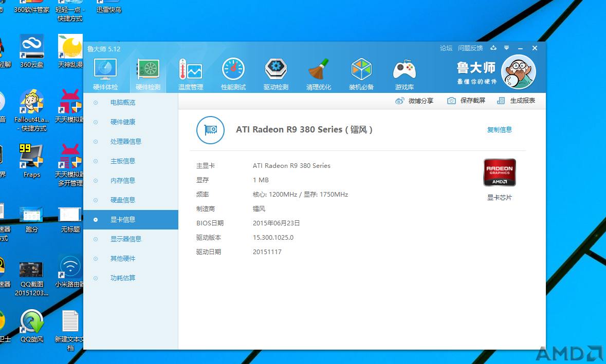Screen dimensions: 606x364
Task: Click the 显卡芯片 caption under the chip logo
Action: pos(499,198)
